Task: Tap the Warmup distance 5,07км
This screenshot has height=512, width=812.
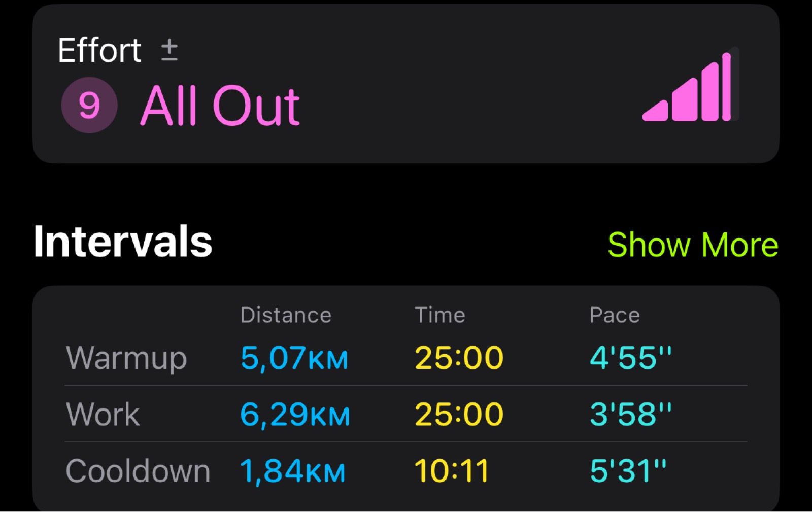Action: pos(294,358)
